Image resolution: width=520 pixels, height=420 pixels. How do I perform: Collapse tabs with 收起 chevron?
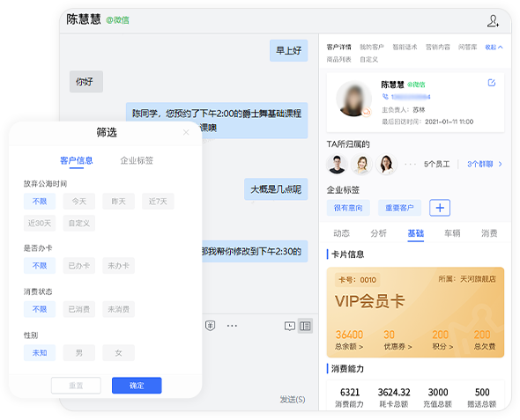pyautogui.click(x=494, y=47)
